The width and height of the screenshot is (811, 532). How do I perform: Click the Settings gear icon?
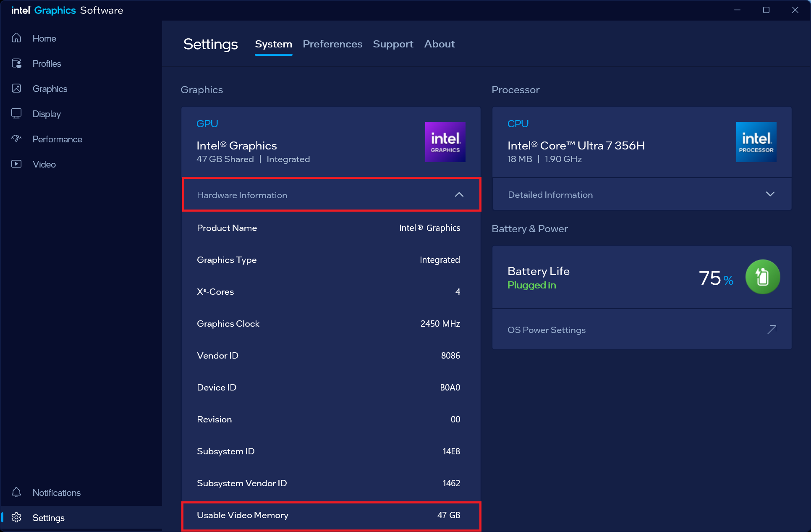pyautogui.click(x=16, y=518)
